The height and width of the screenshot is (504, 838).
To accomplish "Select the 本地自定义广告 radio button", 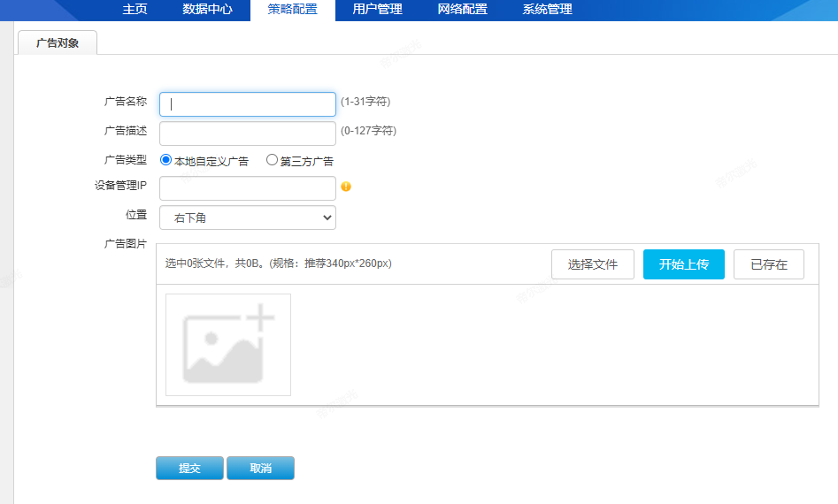I will [165, 160].
